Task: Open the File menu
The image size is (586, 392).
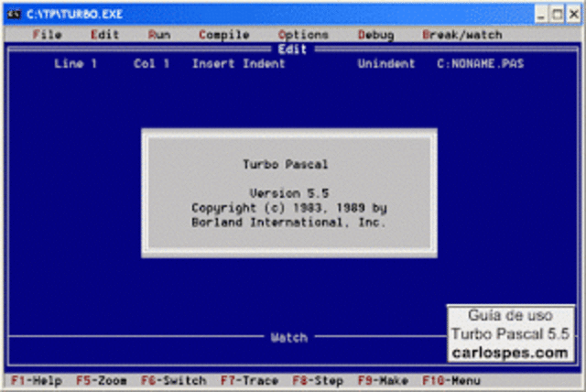Action: click(47, 35)
